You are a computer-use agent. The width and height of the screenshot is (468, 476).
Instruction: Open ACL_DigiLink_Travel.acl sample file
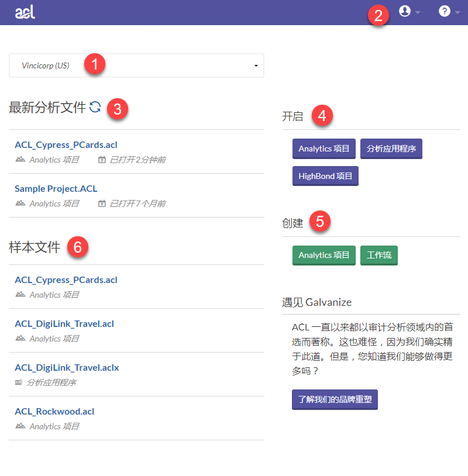[x=64, y=323]
